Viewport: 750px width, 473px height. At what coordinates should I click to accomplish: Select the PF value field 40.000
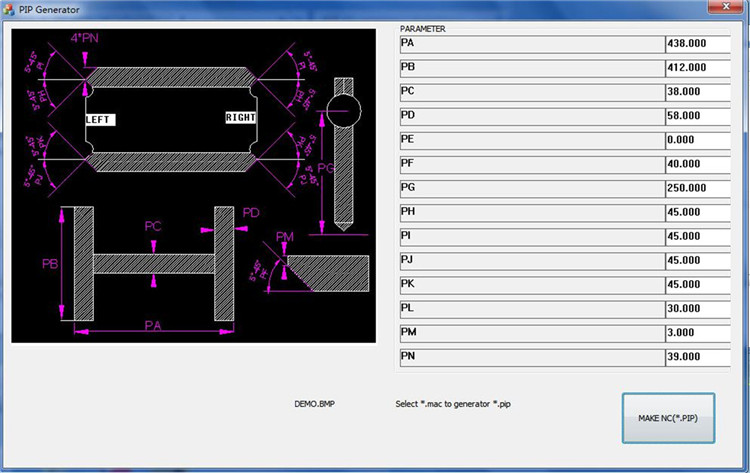point(697,164)
